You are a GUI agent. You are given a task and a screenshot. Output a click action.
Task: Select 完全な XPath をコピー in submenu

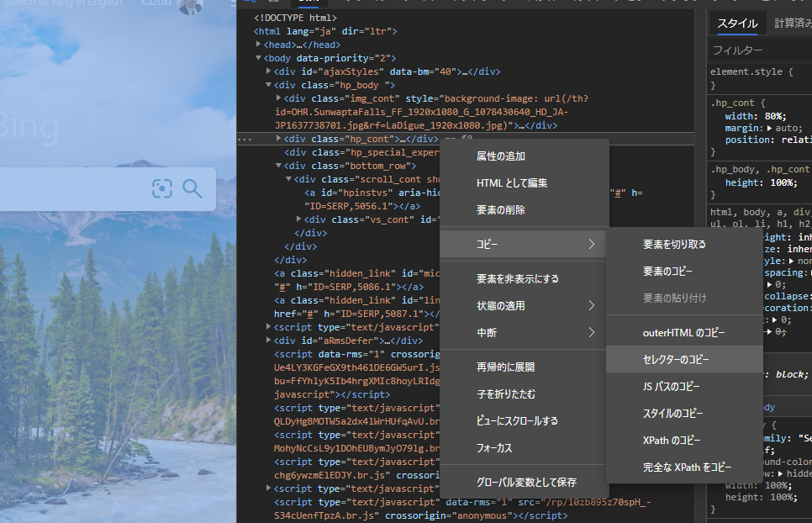click(684, 467)
